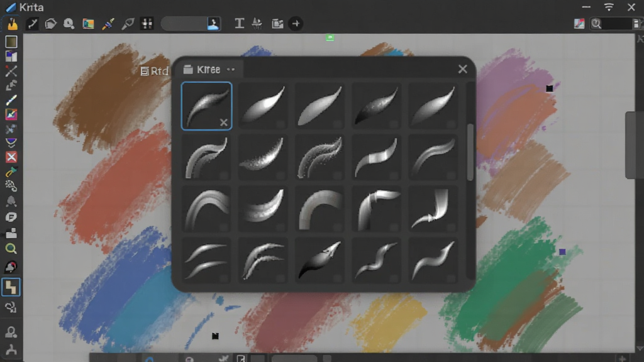Viewport: 644px width, 362px height.
Task: Click the person silhouette icon near toolbox bottom
Action: point(11,332)
